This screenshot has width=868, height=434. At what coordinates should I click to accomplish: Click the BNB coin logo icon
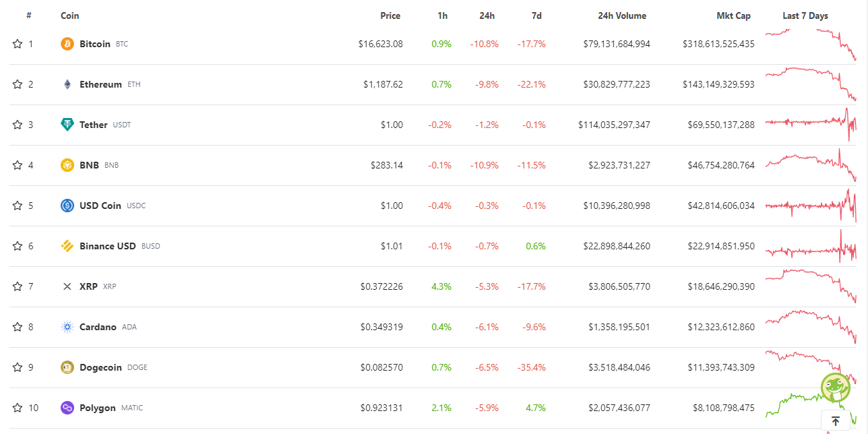coord(67,165)
